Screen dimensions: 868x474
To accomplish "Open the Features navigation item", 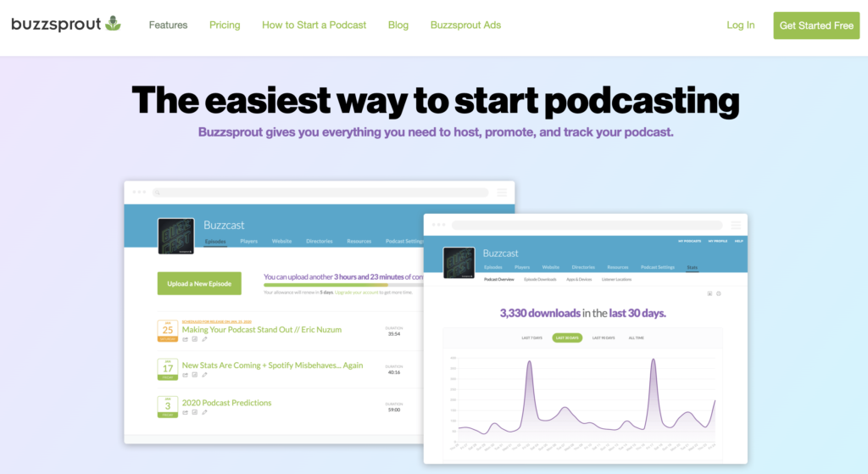I will click(168, 25).
